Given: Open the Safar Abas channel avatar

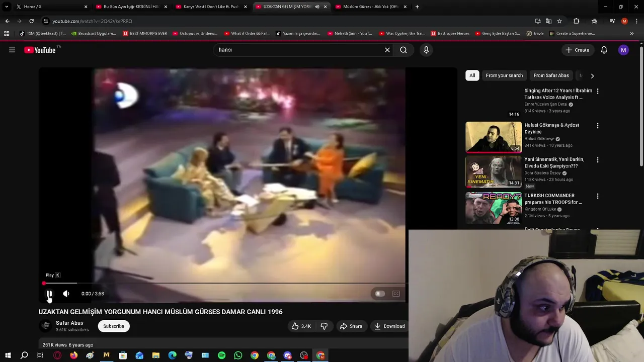Looking at the screenshot, I should (x=45, y=326).
